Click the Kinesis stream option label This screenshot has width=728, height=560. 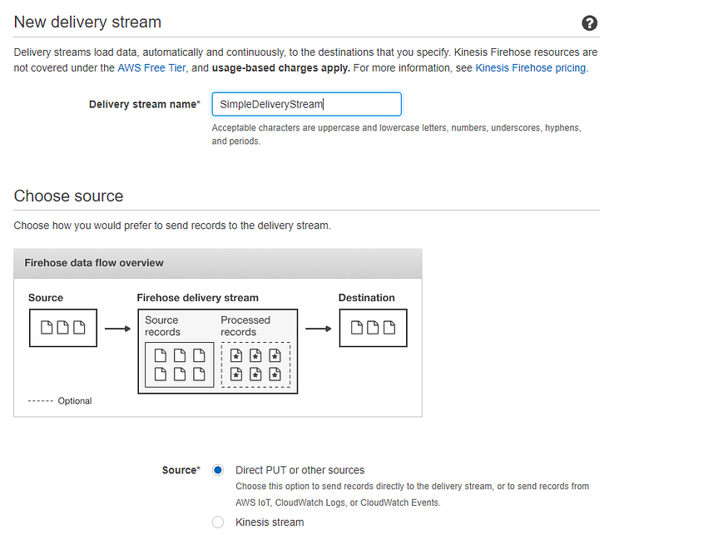pyautogui.click(x=270, y=523)
